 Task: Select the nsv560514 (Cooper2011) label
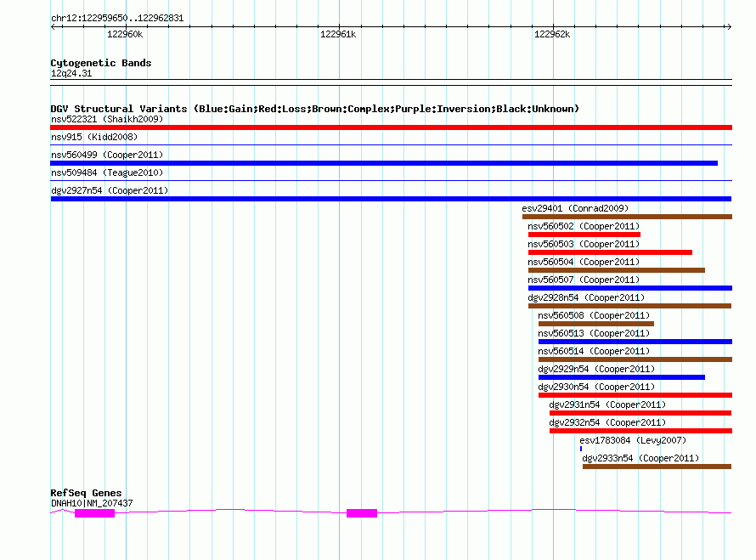tap(594, 351)
